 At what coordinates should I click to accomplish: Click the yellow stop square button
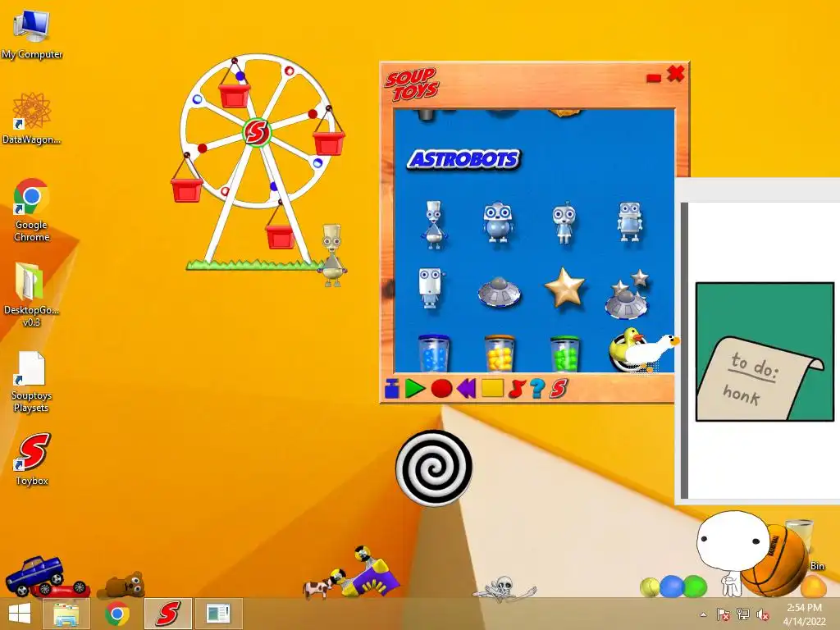[x=492, y=388]
